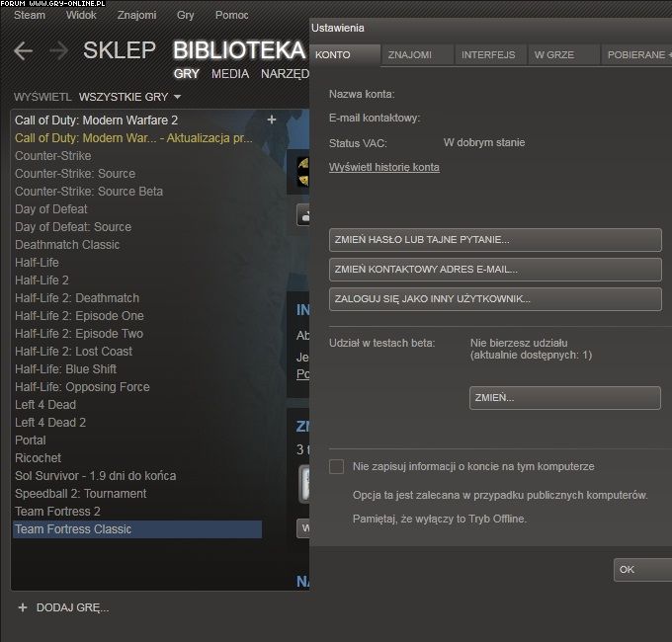Open the Wszystkie gry filter dropdown
Screen dimensions: 672x642
(x=129, y=97)
